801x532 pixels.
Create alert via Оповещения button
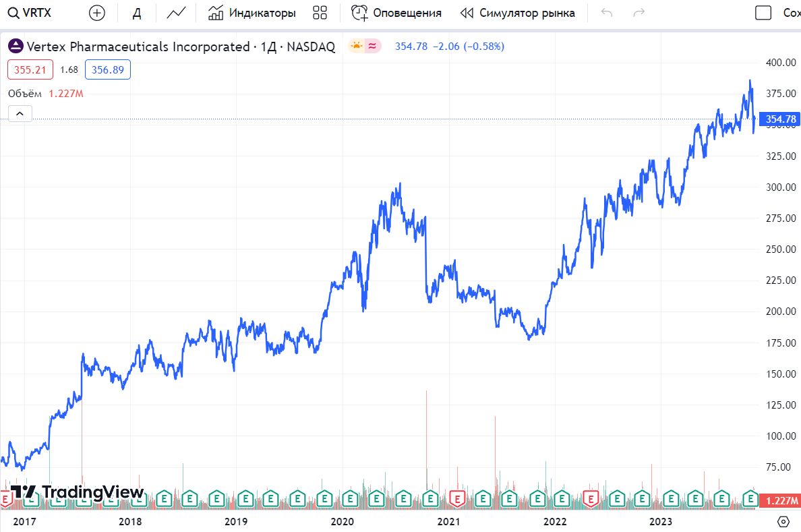396,13
